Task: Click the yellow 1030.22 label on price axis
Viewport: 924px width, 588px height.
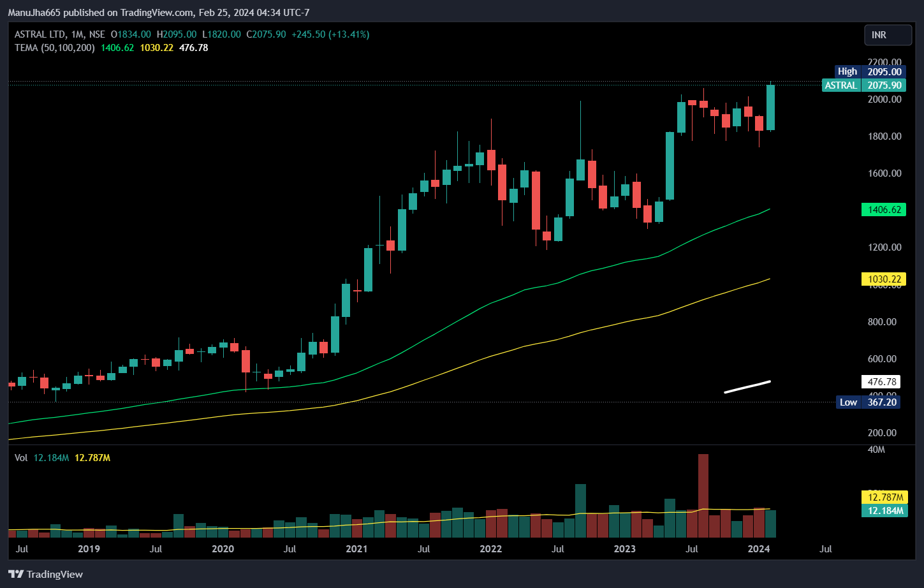Action: (x=884, y=279)
